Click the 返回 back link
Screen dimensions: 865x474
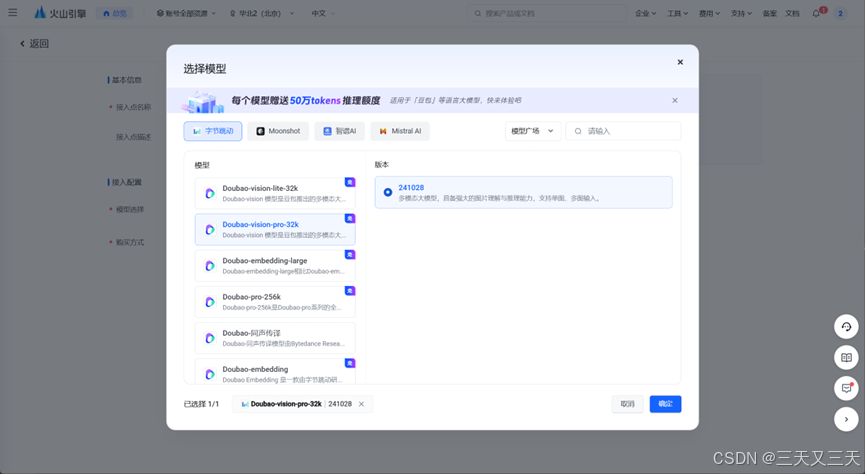coord(39,44)
